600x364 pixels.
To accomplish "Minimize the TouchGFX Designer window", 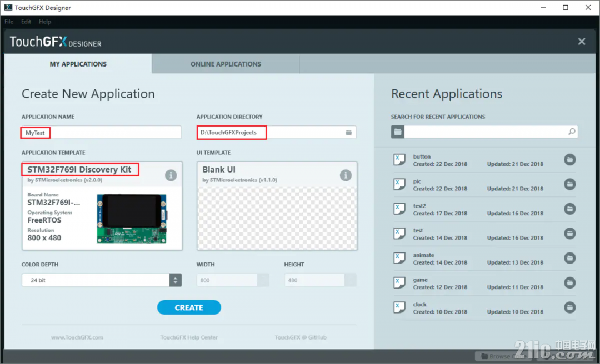I will coord(543,7).
